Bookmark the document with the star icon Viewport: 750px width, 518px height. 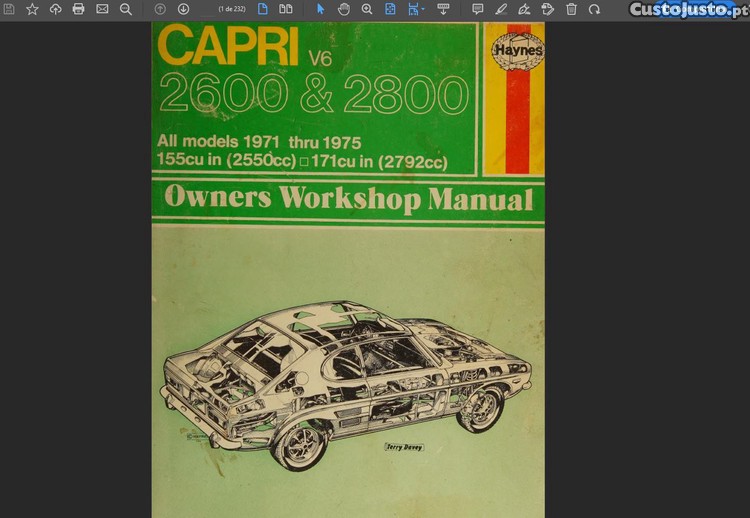(32, 9)
